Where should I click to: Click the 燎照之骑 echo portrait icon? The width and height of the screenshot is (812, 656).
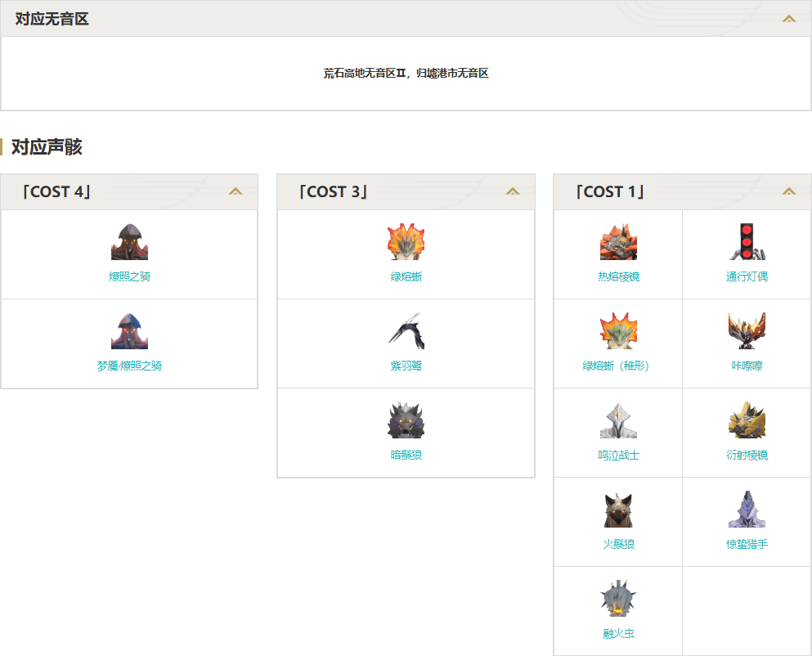129,242
